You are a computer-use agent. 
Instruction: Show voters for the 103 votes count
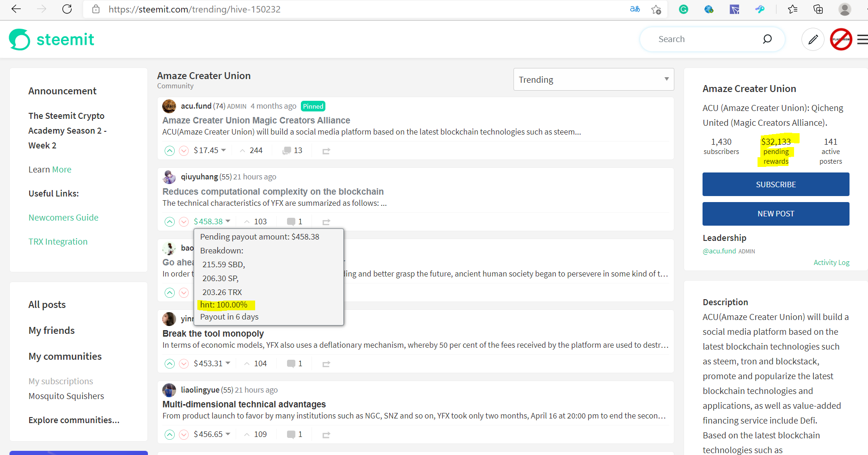coord(256,221)
